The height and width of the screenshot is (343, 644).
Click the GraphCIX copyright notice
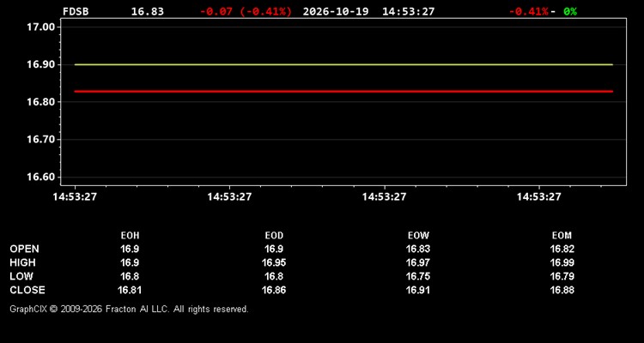pyautogui.click(x=129, y=309)
